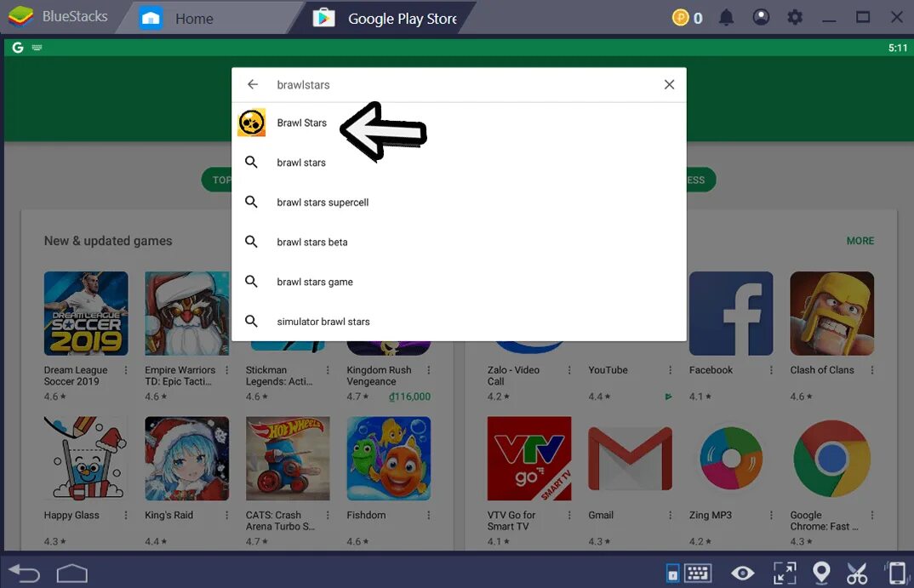
Task: Open options menu for Zing MP3
Action: [771, 515]
